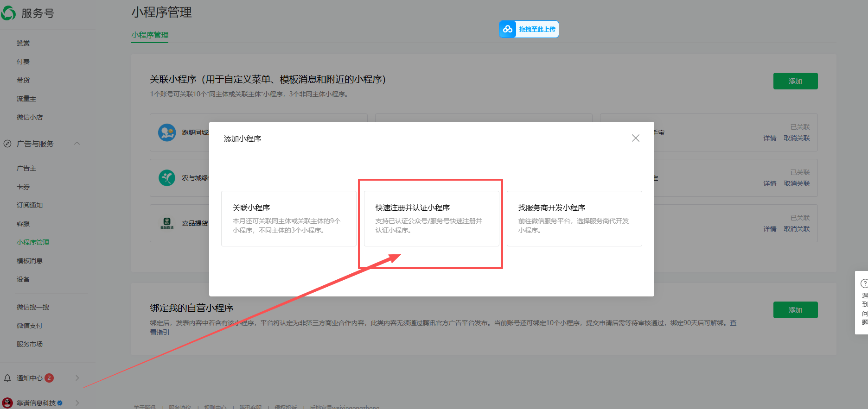Choose the 找服务商开发小程序 option card

pos(574,219)
